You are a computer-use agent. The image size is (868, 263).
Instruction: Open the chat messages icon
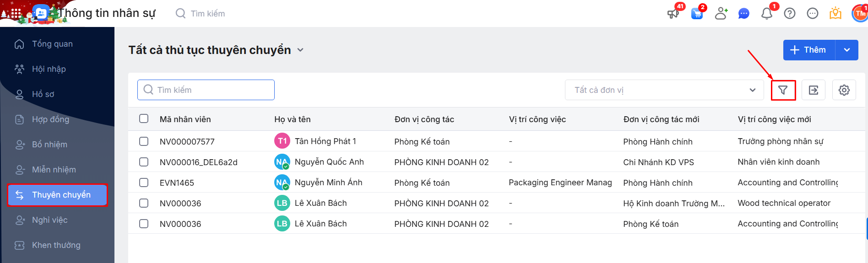pos(744,14)
